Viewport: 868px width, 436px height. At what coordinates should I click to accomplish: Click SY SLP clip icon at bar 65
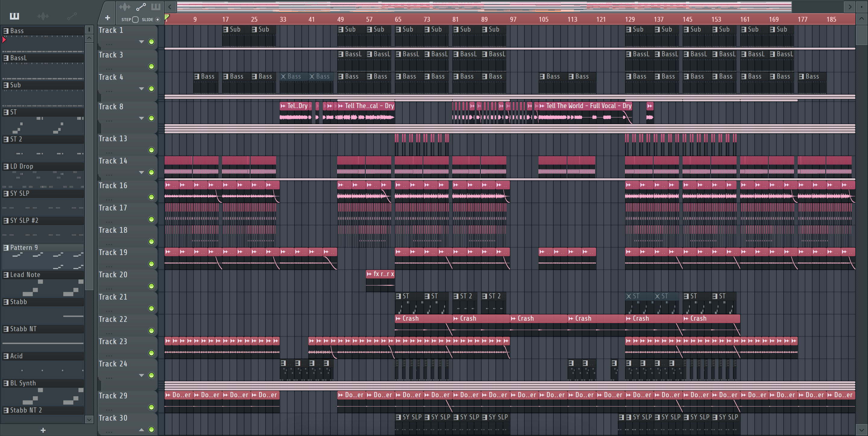398,417
